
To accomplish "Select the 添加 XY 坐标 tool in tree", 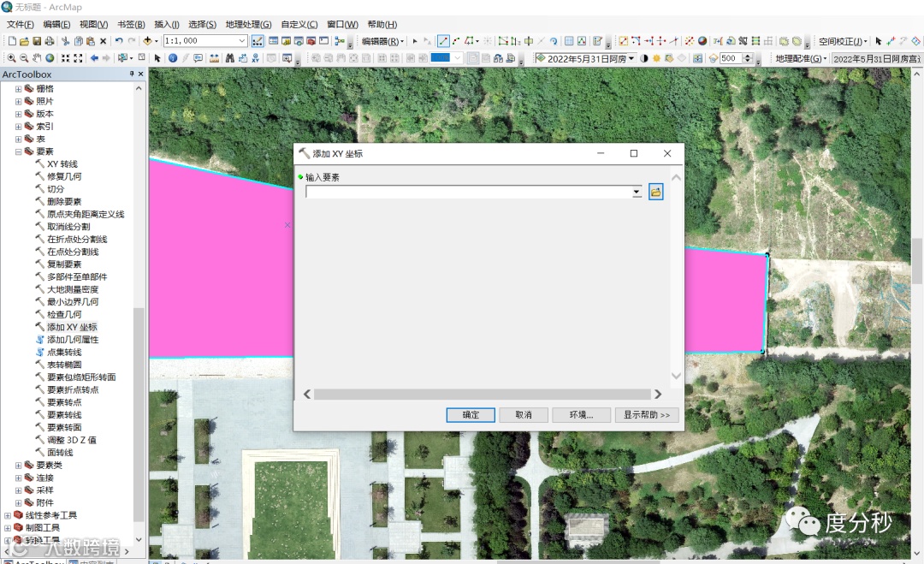I will click(72, 327).
